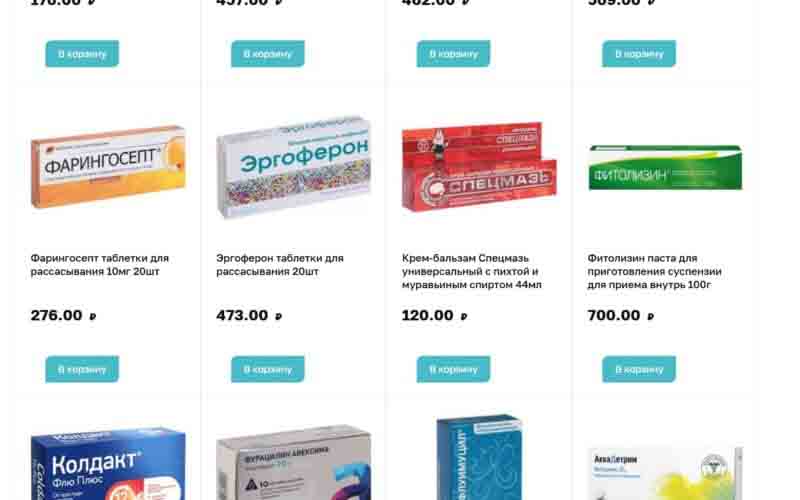
Task: Open the Фурацилин Авексима product image
Action: tap(293, 462)
